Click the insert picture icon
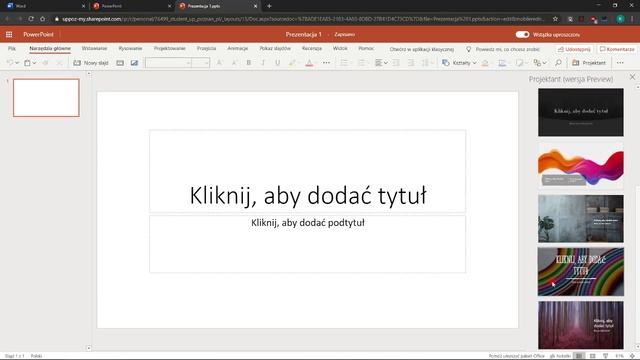640x360 pixels. click(x=134, y=63)
